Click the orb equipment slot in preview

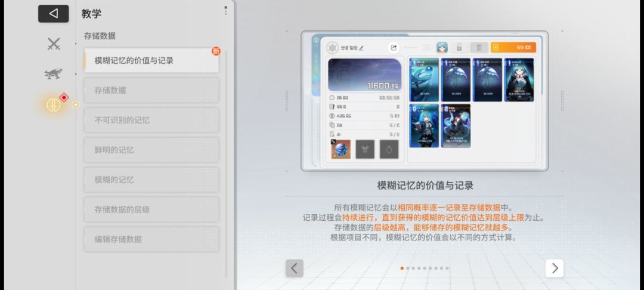pos(341,150)
